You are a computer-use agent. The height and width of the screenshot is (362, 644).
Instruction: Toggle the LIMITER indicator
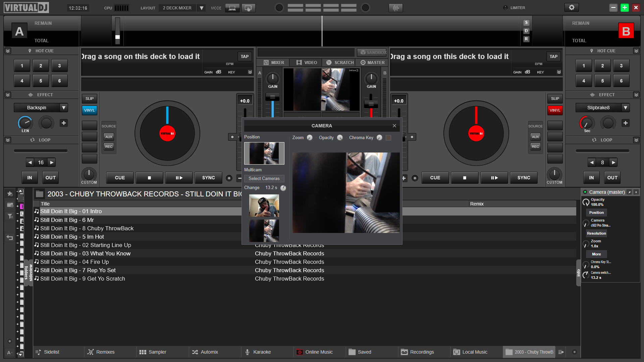(x=505, y=8)
